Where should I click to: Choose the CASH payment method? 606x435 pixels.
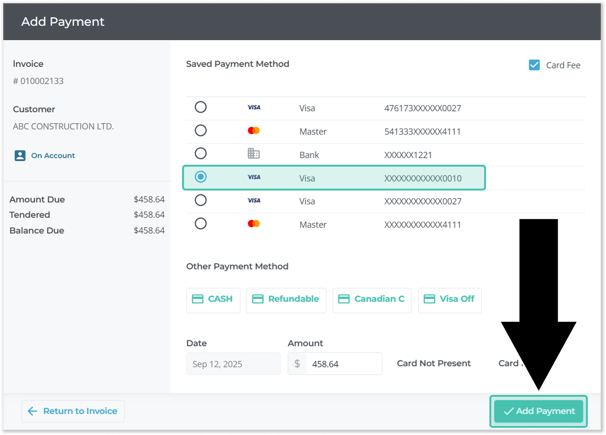213,299
